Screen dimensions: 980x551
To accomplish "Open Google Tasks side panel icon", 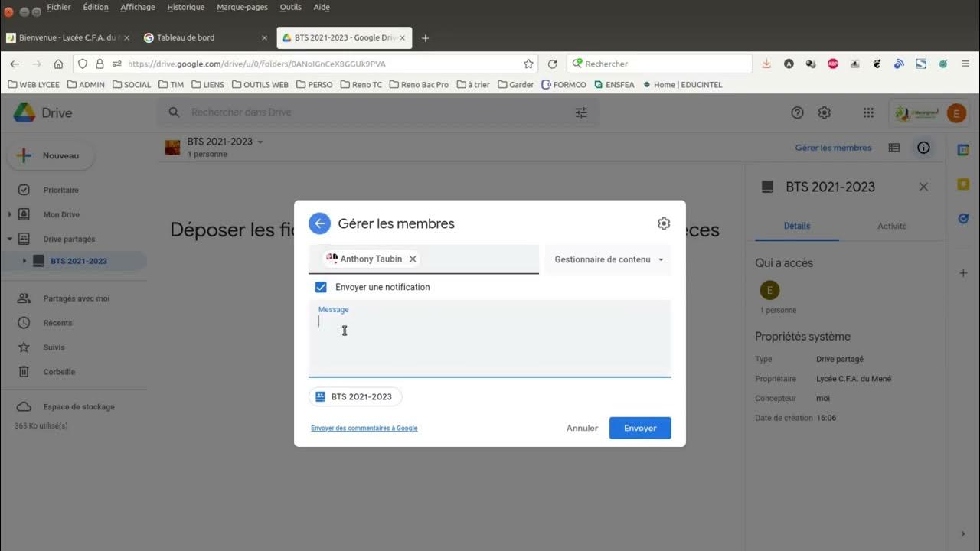I will coord(963,218).
